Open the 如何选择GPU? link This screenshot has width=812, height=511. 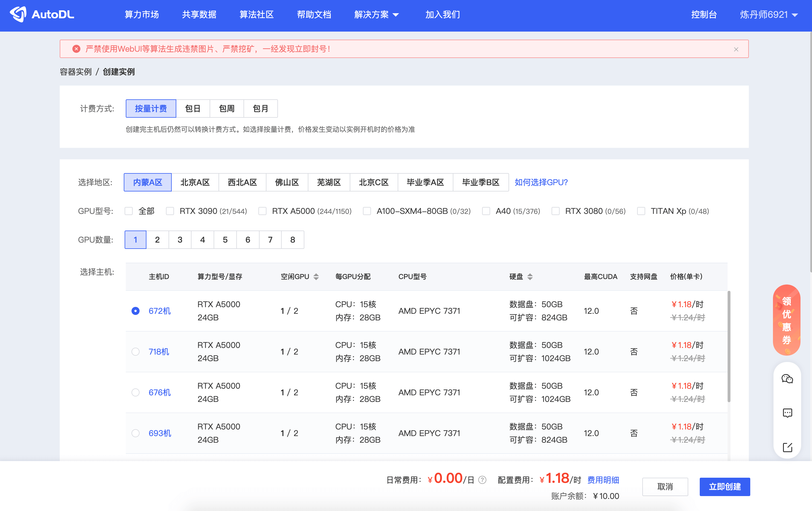pyautogui.click(x=541, y=182)
